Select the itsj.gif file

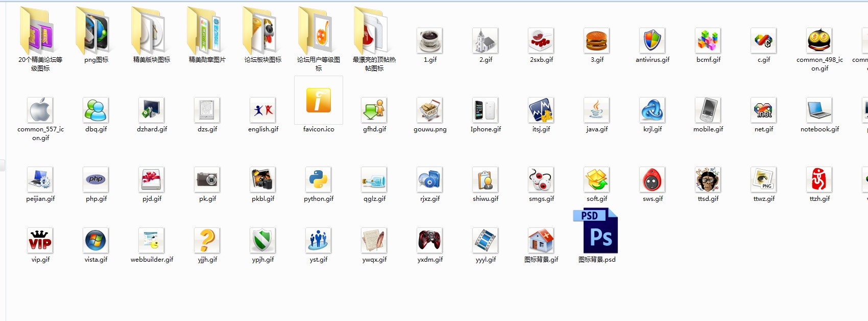tap(541, 110)
